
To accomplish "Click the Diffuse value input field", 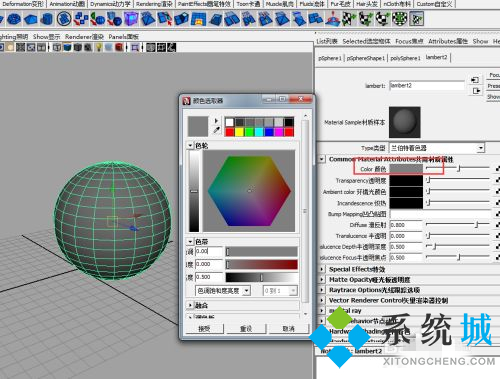I will coord(406,225).
